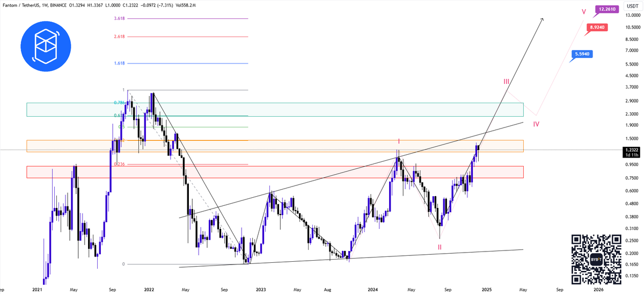Click 7.0000 on the price axis
The image size is (644, 294).
633,51
